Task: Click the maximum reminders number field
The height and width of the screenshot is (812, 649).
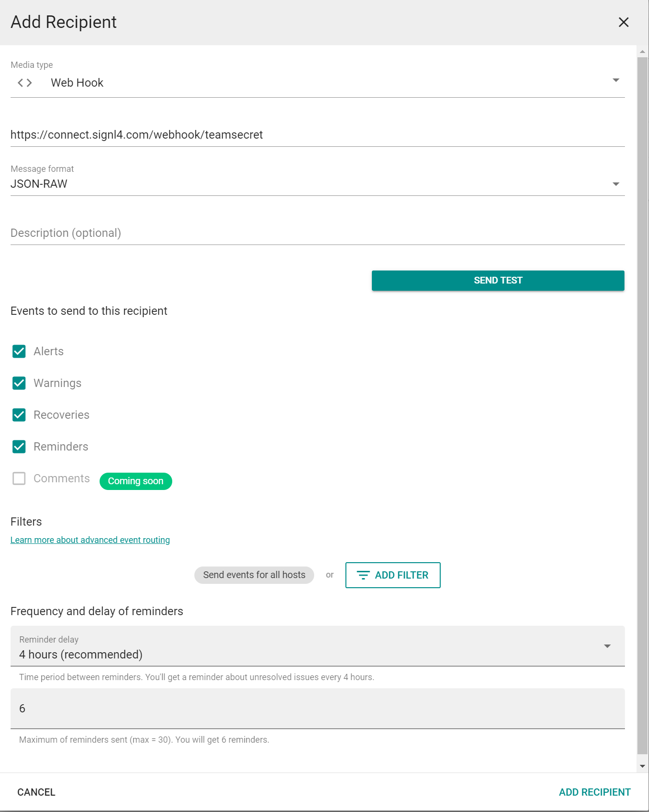Action: click(318, 709)
